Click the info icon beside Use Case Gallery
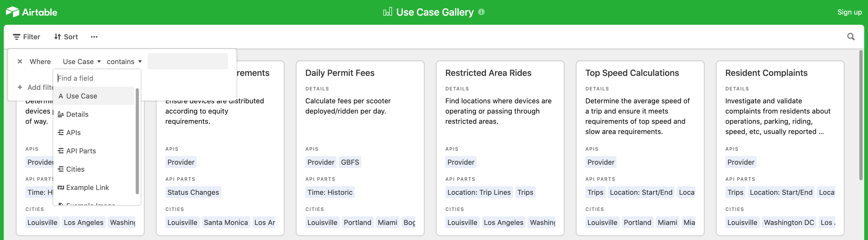 [x=481, y=12]
